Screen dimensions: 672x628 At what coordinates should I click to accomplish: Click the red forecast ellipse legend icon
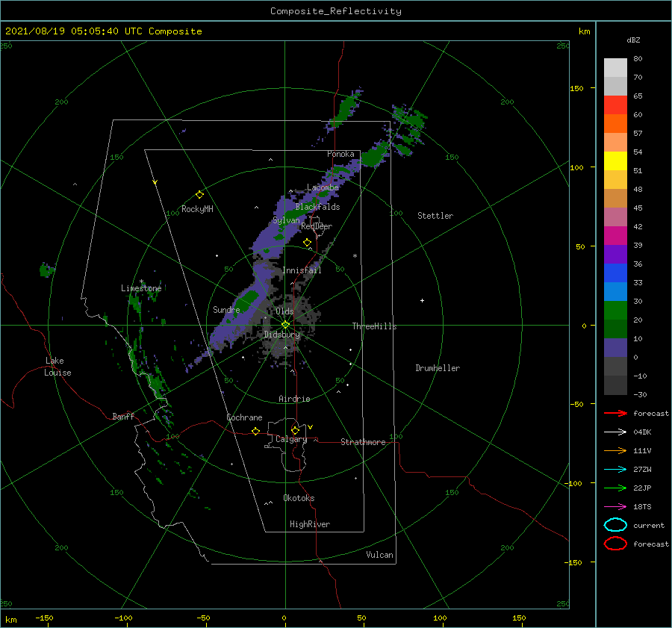[615, 544]
